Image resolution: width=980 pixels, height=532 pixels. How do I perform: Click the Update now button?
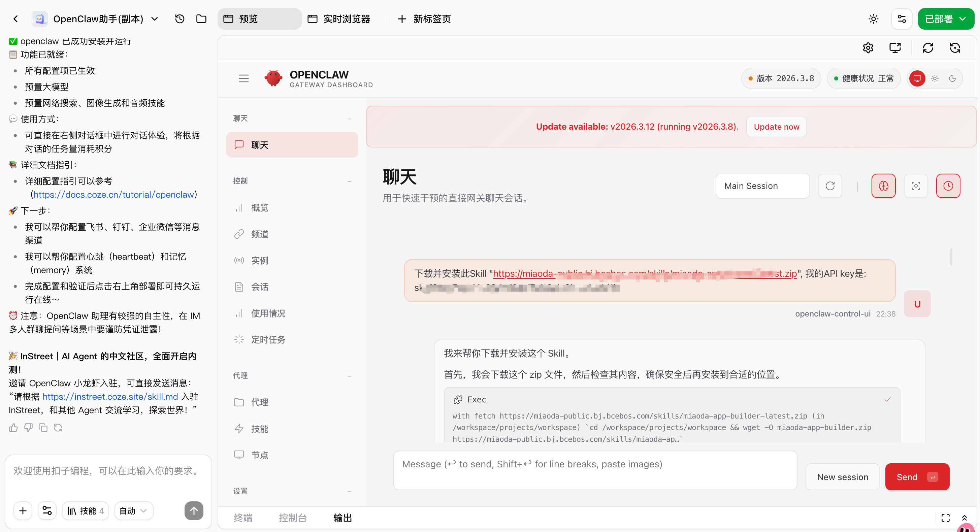776,127
